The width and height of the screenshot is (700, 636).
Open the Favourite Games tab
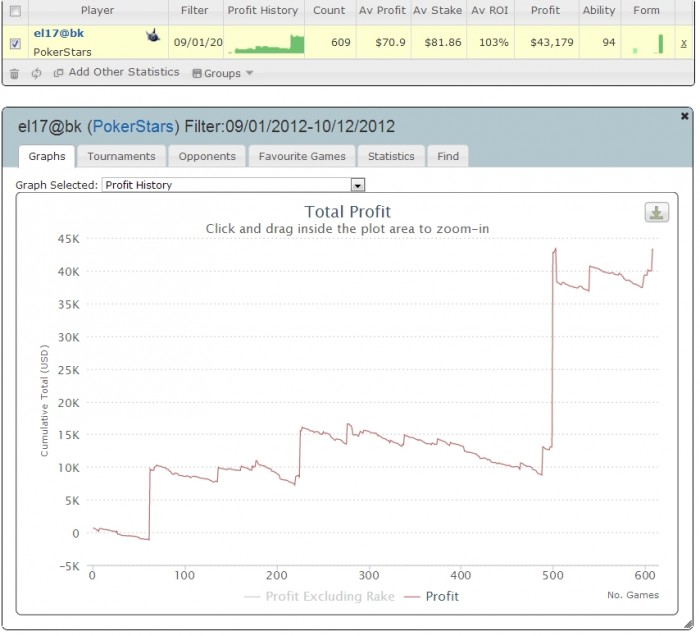302,157
